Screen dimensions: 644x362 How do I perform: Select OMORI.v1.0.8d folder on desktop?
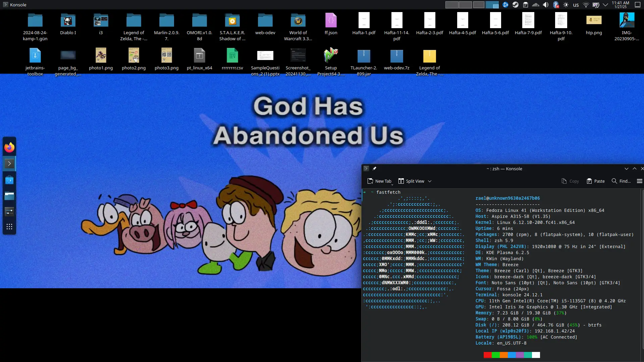point(200,27)
